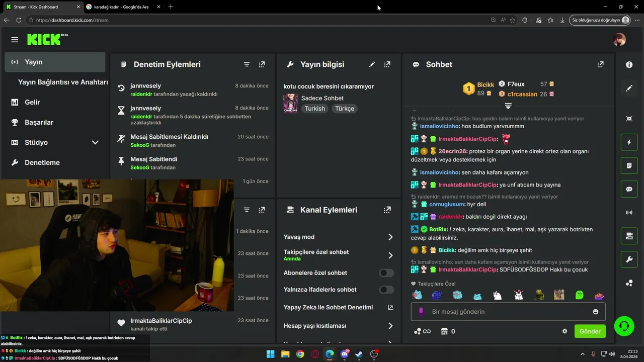Click c1rcassian in the leaderboard
Screen dimensions: 644x362
(x=522, y=94)
